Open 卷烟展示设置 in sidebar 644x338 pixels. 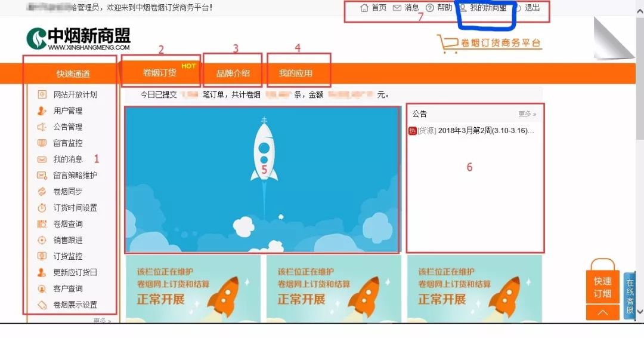pyautogui.click(x=75, y=305)
